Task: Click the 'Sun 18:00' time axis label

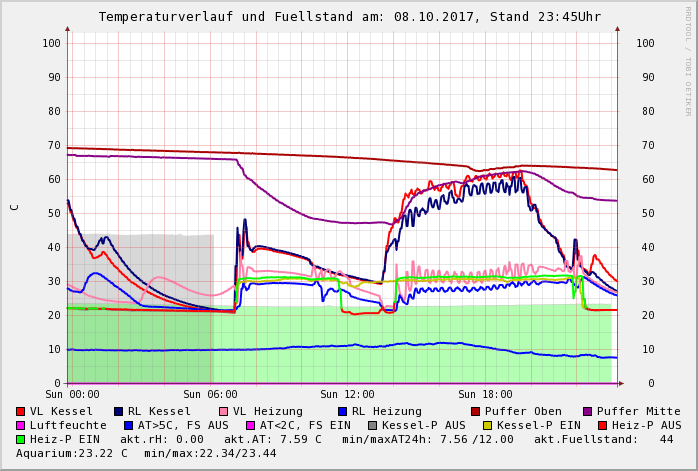Action: click(x=485, y=394)
